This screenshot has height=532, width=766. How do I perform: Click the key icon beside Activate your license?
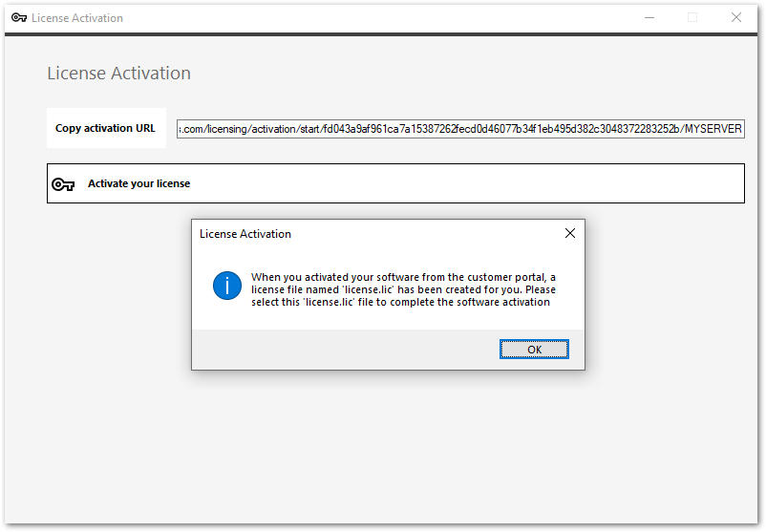tap(63, 184)
